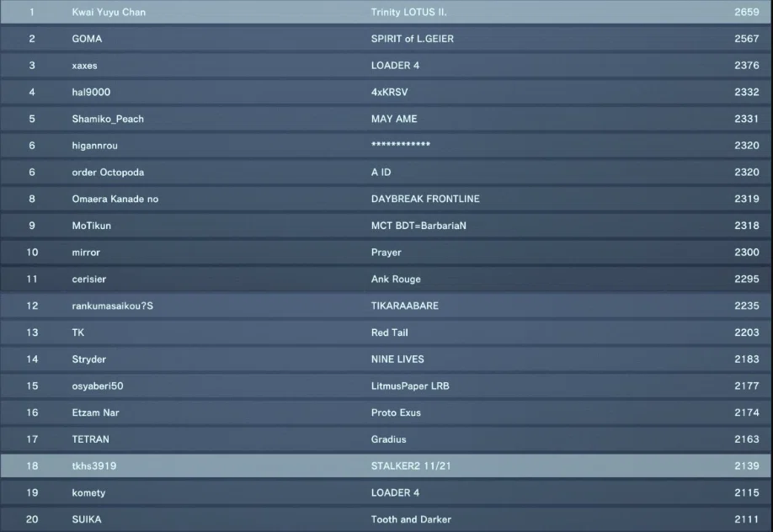
Task: Select score 2300
Action: 746,253
